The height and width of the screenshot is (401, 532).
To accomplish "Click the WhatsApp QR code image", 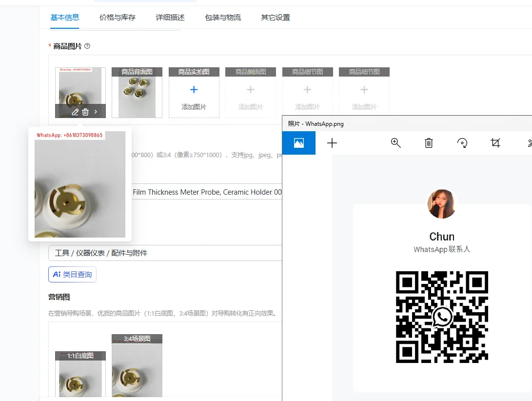I will 442,317.
